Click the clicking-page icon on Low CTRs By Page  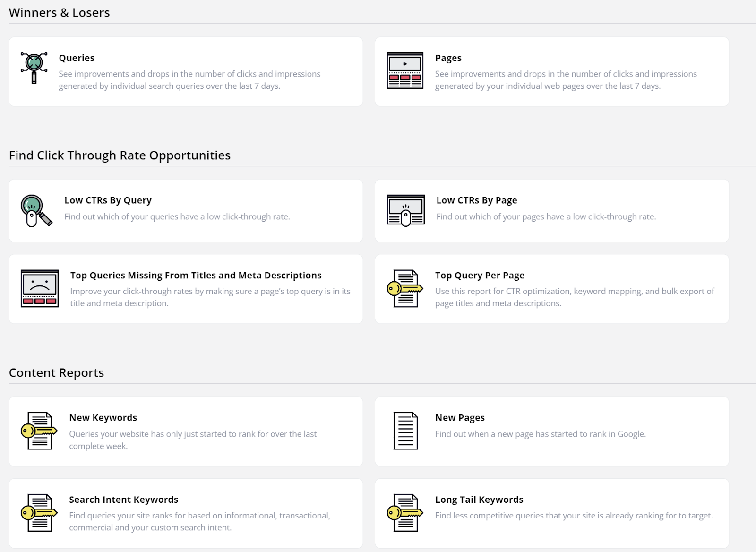point(405,210)
